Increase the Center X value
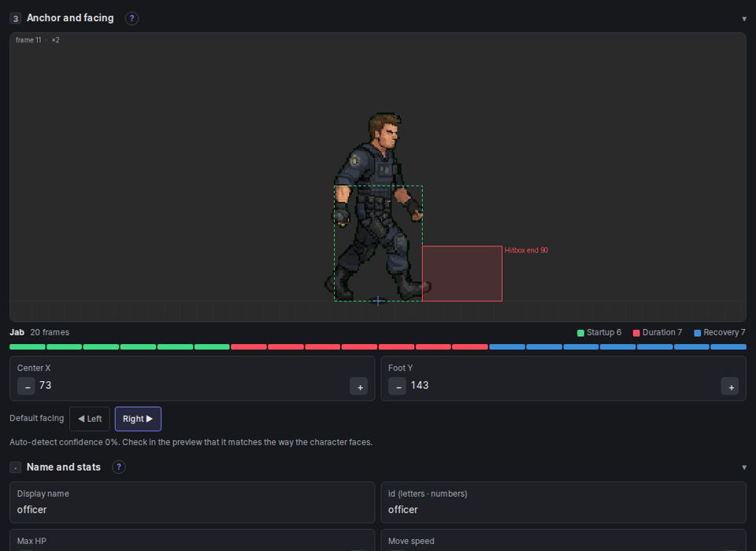Image resolution: width=756 pixels, height=551 pixels. pos(359,386)
